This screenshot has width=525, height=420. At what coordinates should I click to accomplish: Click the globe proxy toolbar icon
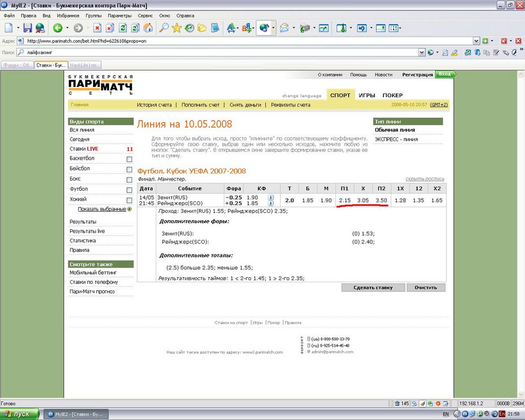pos(264,28)
